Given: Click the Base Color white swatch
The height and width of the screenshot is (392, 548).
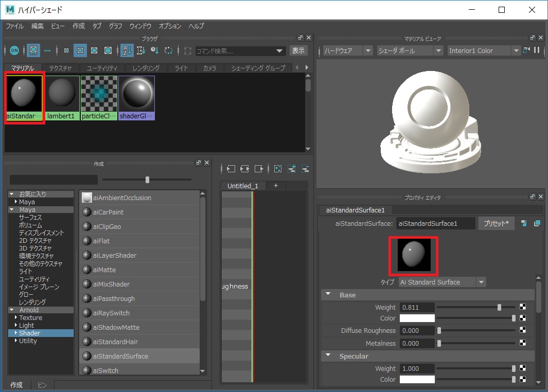Looking at the screenshot, I should tap(417, 318).
